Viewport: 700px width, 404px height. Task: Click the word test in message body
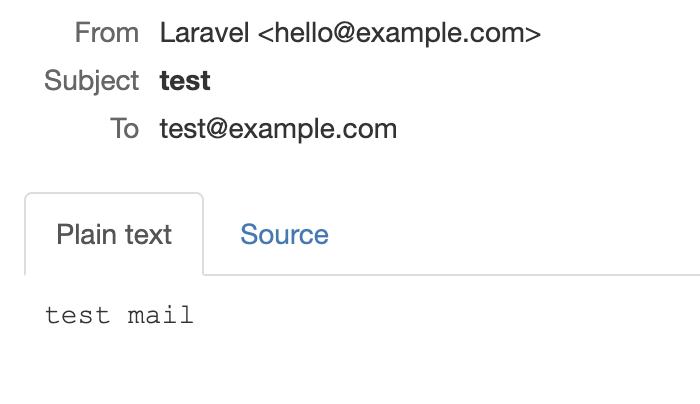click(x=77, y=317)
